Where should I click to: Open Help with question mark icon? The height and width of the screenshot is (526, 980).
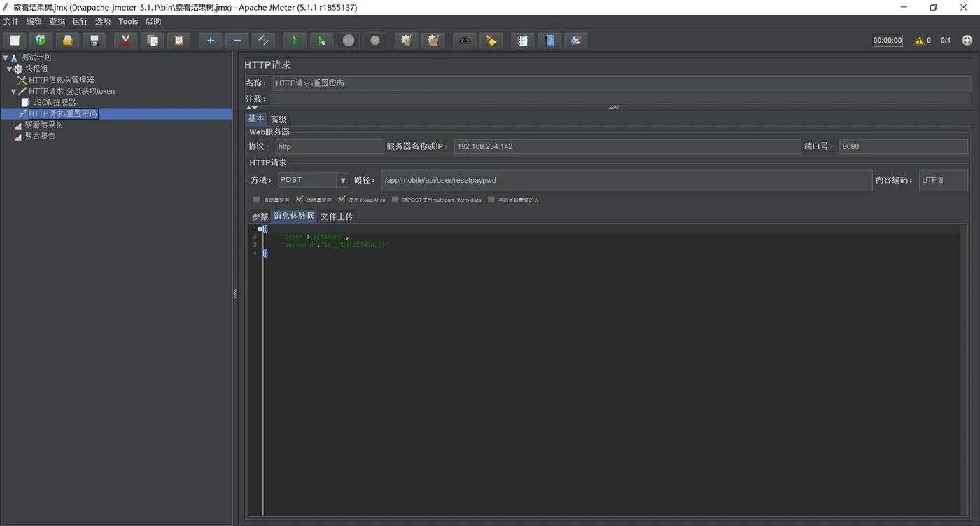pos(549,41)
